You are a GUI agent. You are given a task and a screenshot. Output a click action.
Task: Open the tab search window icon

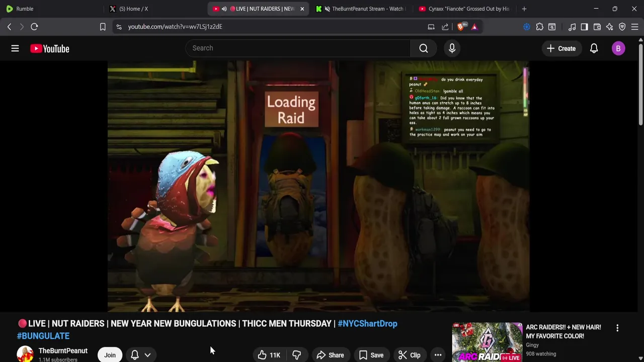552,27
